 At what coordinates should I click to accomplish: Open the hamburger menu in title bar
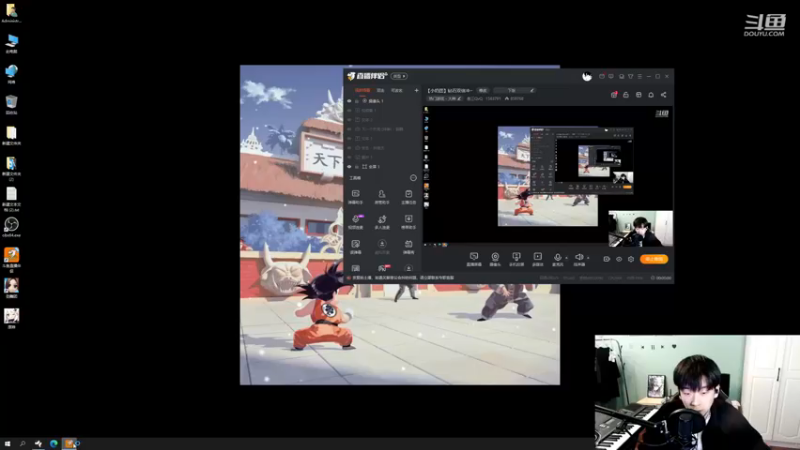click(x=640, y=77)
